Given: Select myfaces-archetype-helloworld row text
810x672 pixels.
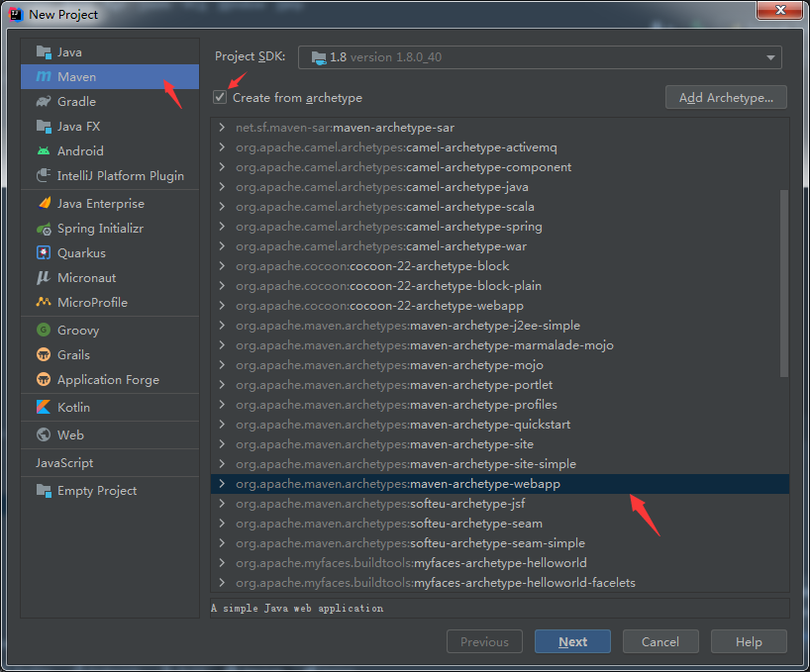Looking at the screenshot, I should coord(411,562).
